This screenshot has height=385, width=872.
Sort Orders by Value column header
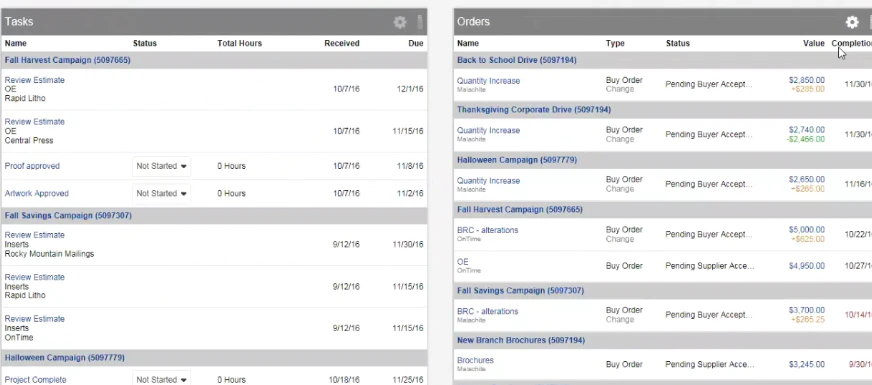click(x=814, y=43)
